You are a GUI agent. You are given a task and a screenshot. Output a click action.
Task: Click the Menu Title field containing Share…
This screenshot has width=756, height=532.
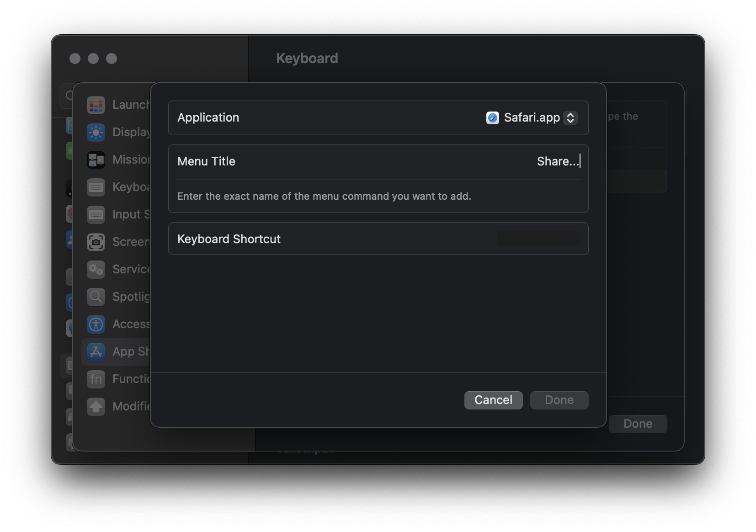[558, 161]
